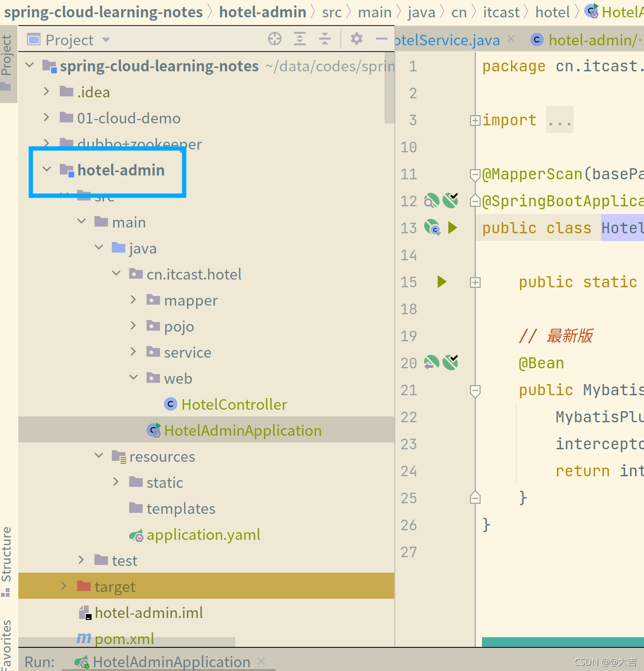Open the Project view dropdown arrow
This screenshot has height=671, width=644.
click(x=106, y=40)
